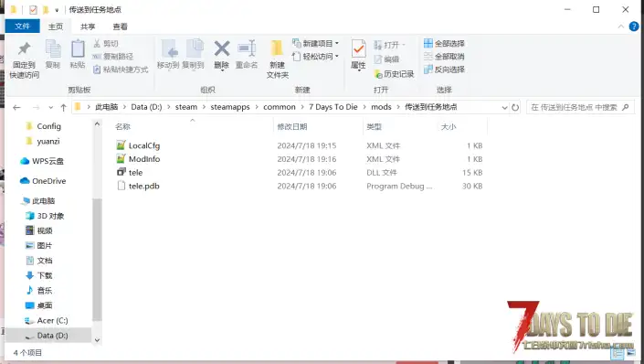The image size is (644, 364).
Task: Open the Open (打开) command dropdown
Action: [389, 45]
